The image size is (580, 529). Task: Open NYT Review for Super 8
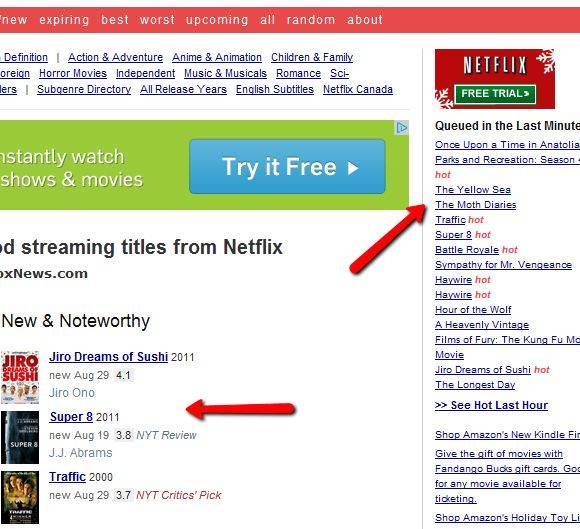click(166, 435)
